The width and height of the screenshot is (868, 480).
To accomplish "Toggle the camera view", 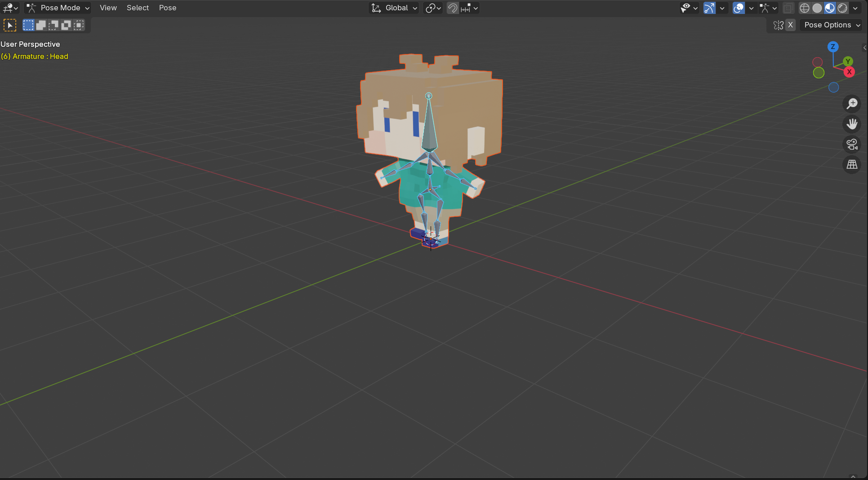I will point(852,144).
